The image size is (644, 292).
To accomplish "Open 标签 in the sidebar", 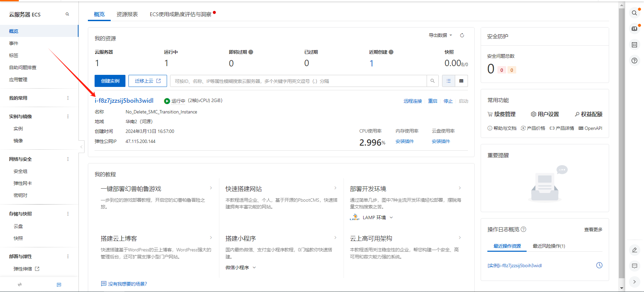I will pyautogui.click(x=14, y=55).
